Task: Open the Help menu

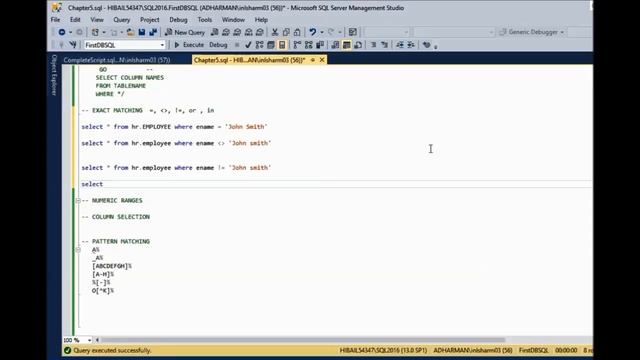Action: (261, 20)
